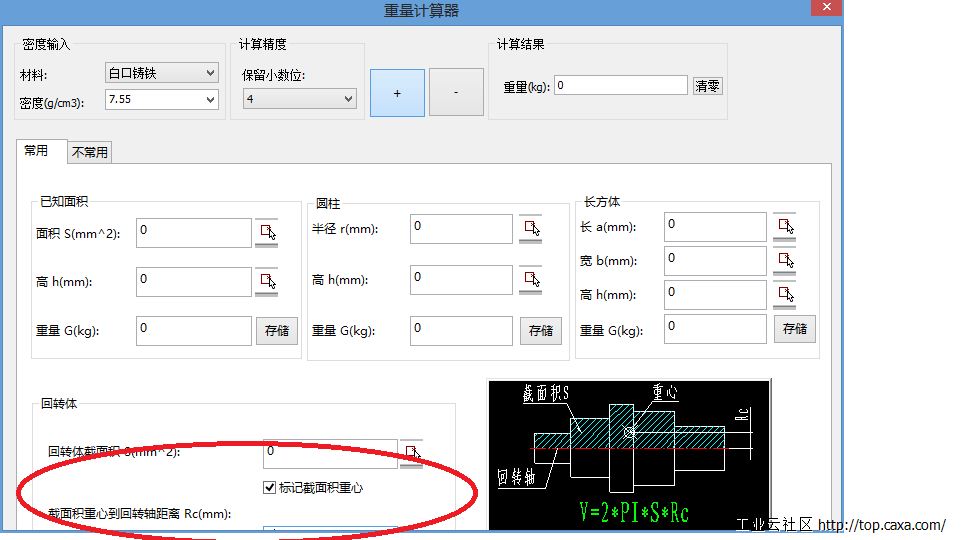Click the pick icon beside 半径 r field
The image size is (962, 540).
point(530,229)
